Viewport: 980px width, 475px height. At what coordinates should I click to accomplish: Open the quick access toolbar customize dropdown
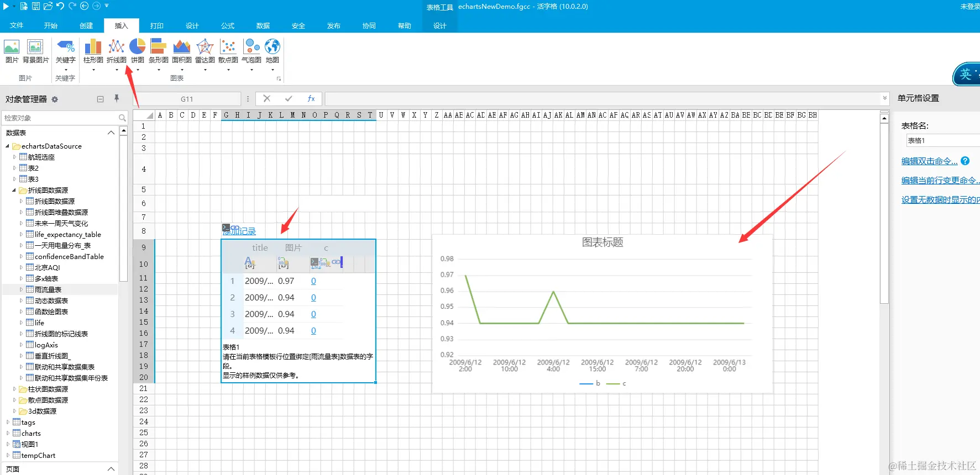(107, 6)
